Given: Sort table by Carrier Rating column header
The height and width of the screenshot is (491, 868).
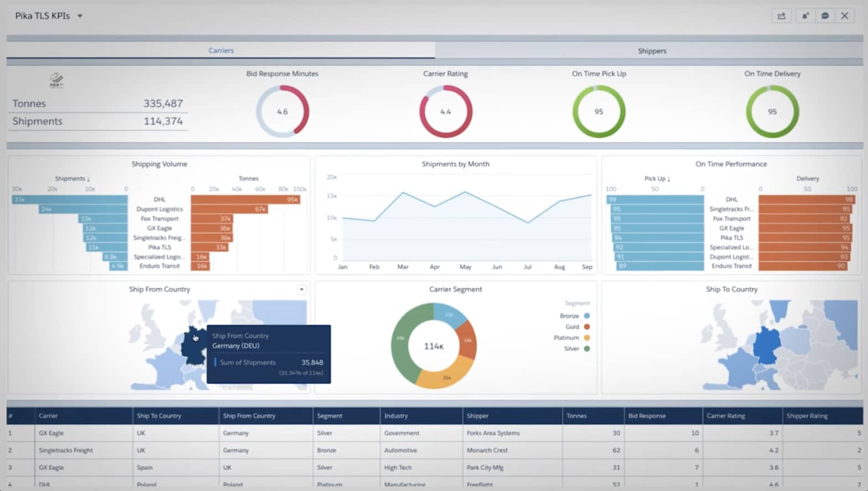Looking at the screenshot, I should (x=742, y=416).
